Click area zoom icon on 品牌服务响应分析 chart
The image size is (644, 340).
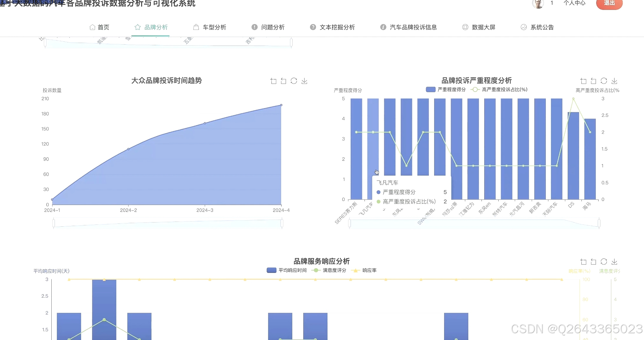coord(583,262)
